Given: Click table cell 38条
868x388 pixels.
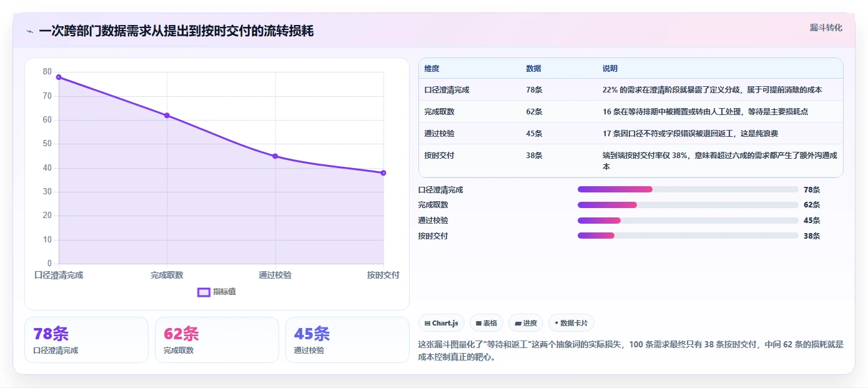Looking at the screenshot, I should [x=535, y=156].
